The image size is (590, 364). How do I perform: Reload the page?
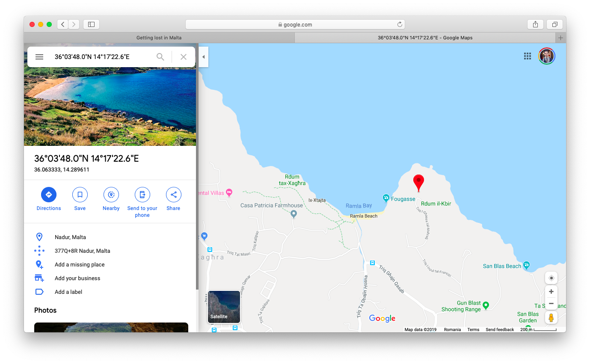click(400, 24)
